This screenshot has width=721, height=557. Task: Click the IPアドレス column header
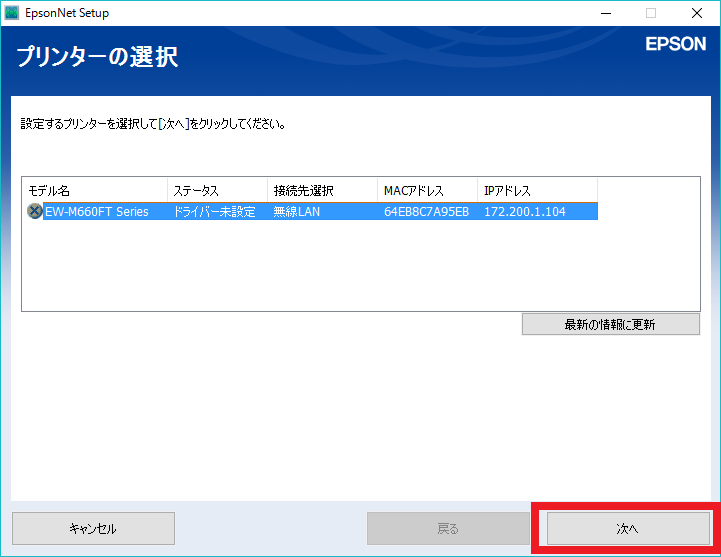tap(537, 190)
